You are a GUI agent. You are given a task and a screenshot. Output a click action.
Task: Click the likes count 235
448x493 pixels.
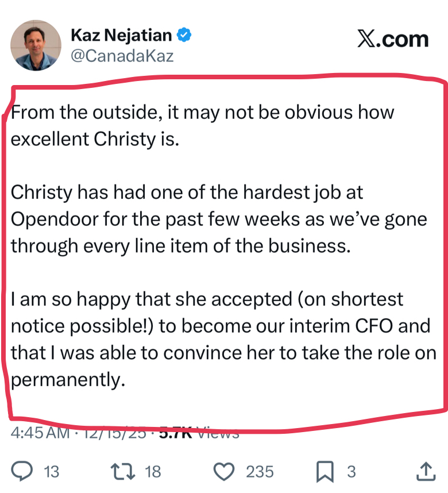pos(260,472)
